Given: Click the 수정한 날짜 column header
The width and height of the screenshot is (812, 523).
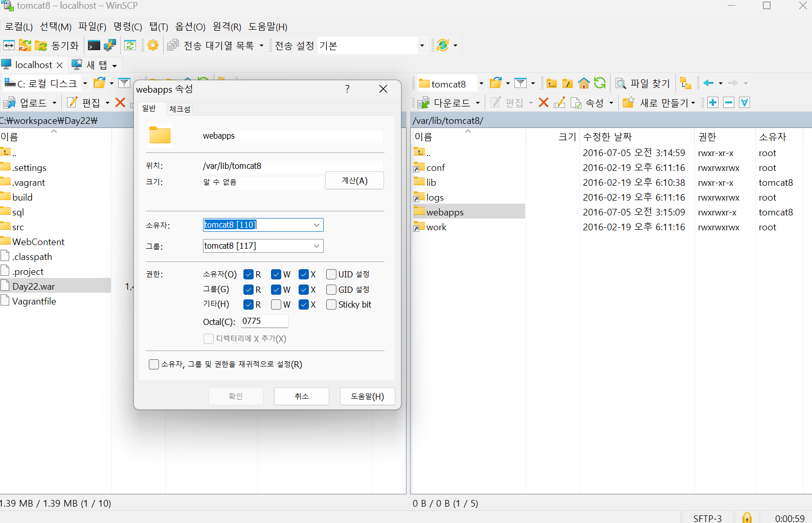Looking at the screenshot, I should click(607, 137).
